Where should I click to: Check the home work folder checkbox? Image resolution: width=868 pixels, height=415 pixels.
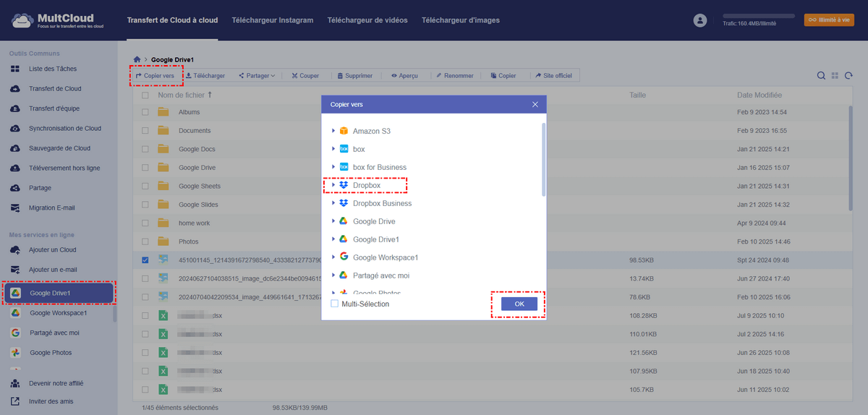(145, 223)
